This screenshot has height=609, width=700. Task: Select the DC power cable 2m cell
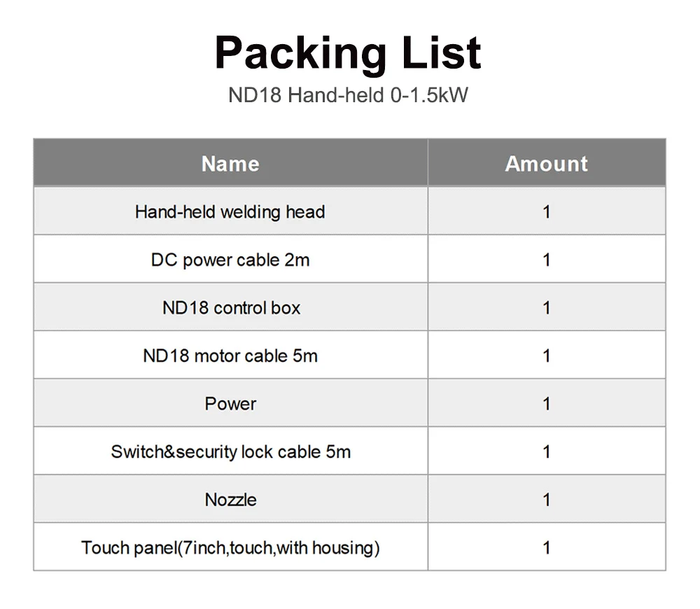click(x=230, y=260)
